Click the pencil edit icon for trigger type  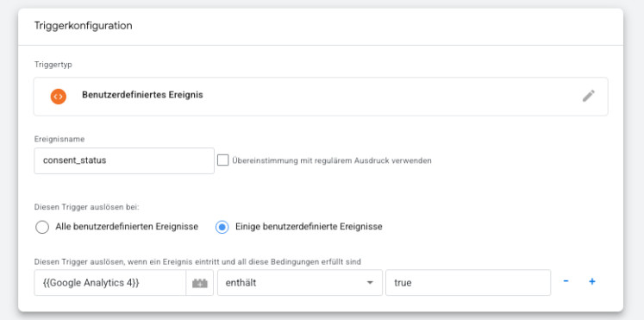point(588,96)
